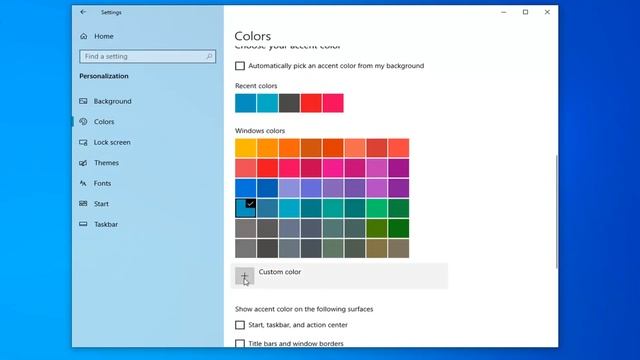Pick the red recent color swatch
640x360 pixels.
tap(311, 103)
